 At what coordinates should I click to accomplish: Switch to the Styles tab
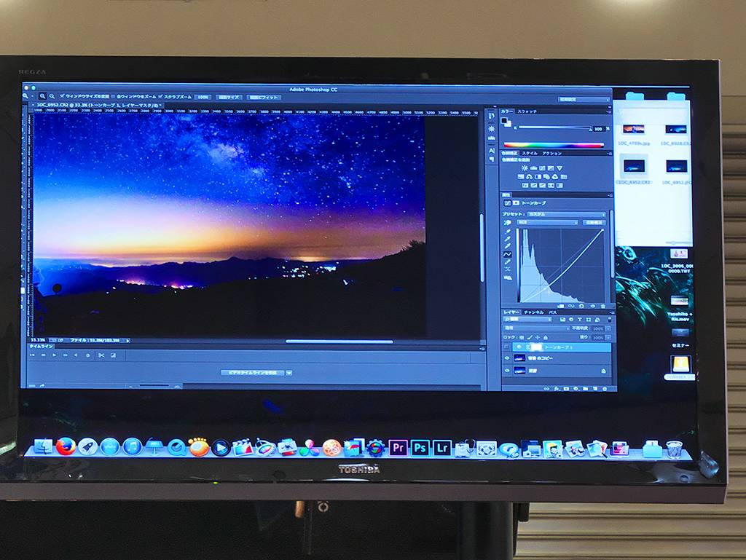(530, 153)
